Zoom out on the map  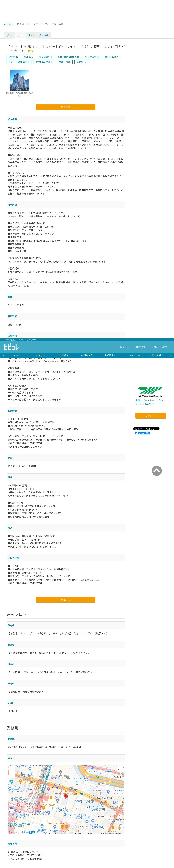12,775
